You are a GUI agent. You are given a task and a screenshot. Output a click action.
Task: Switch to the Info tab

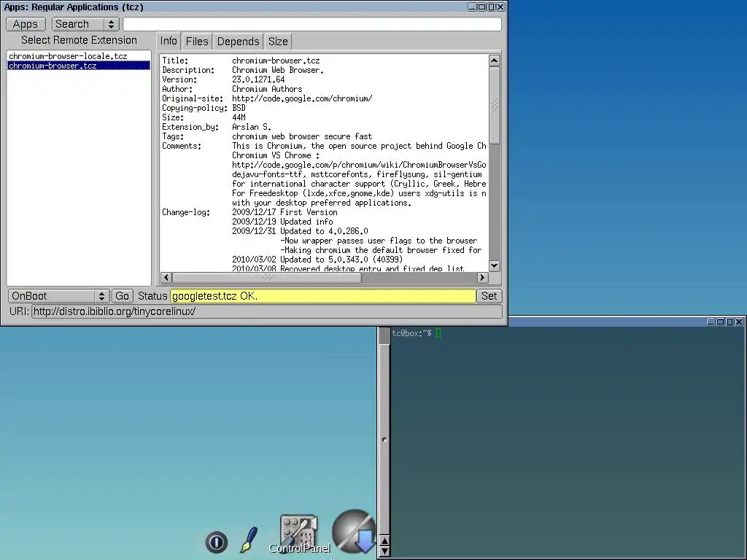[169, 42]
